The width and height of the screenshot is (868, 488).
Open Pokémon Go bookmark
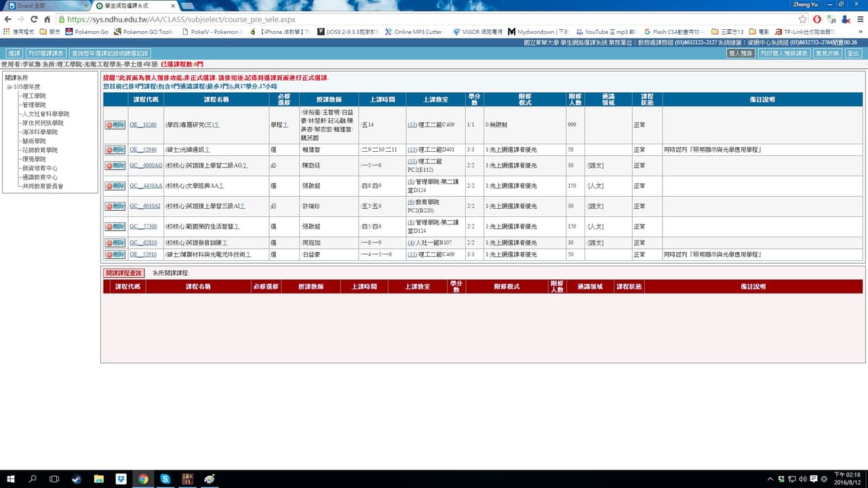coord(87,32)
